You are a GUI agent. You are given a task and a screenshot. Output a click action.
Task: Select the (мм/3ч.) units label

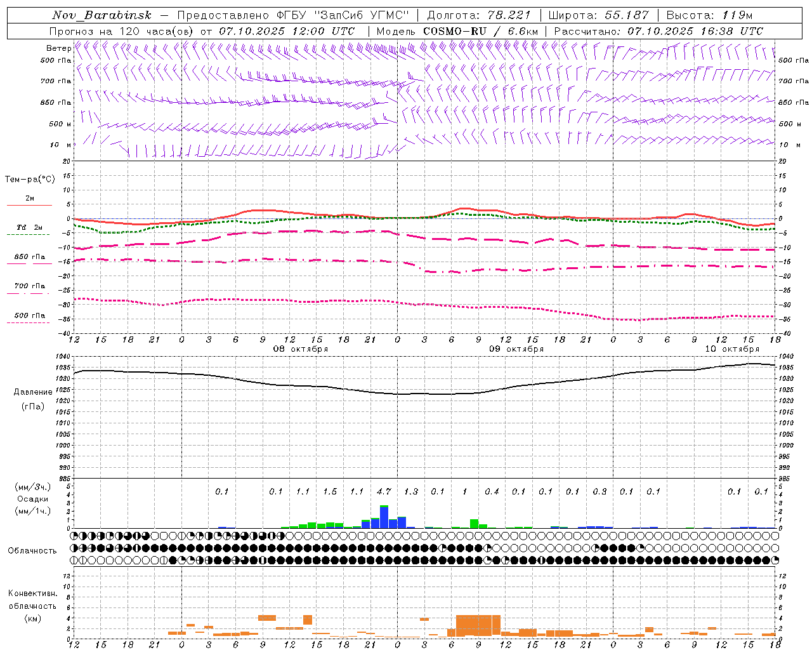pyautogui.click(x=32, y=487)
